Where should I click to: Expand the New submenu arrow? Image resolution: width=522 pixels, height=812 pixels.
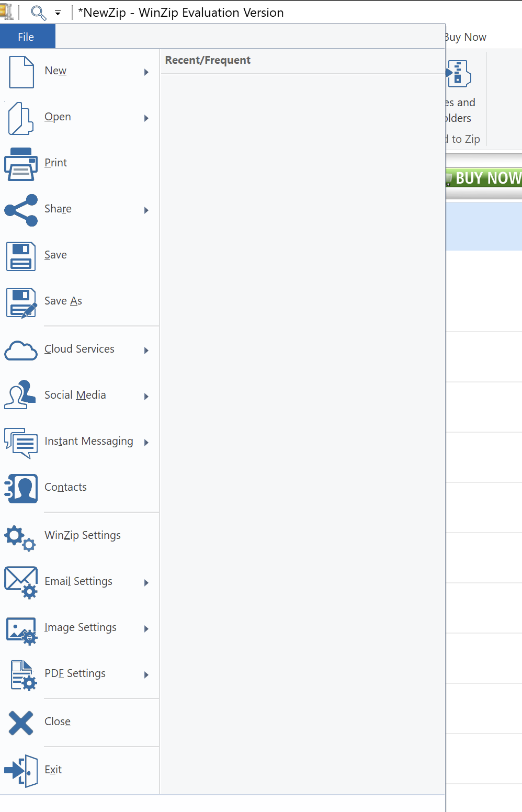[x=146, y=72]
